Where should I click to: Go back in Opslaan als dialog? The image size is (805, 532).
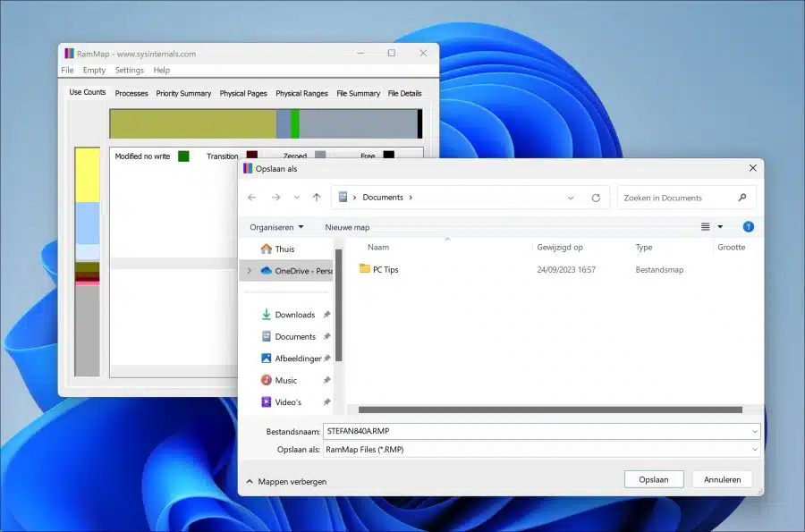click(x=251, y=198)
